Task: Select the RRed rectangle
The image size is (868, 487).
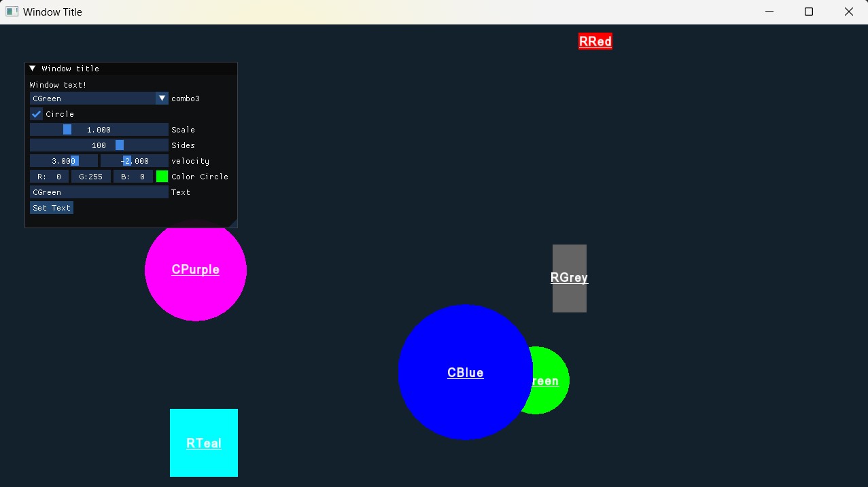Action: (595, 41)
